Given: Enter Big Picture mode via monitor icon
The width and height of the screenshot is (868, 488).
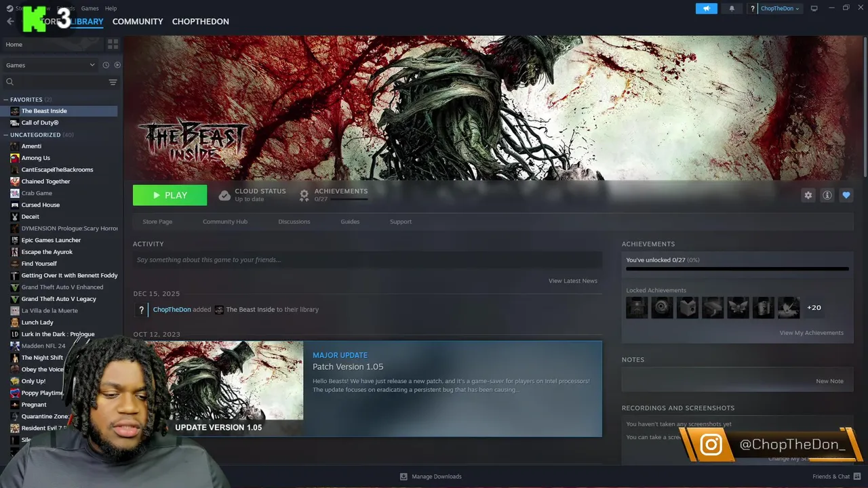Looking at the screenshot, I should click(x=814, y=8).
